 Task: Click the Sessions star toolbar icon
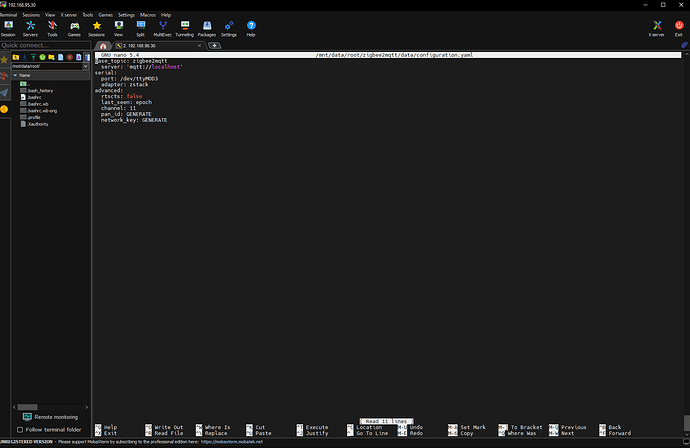96,29
